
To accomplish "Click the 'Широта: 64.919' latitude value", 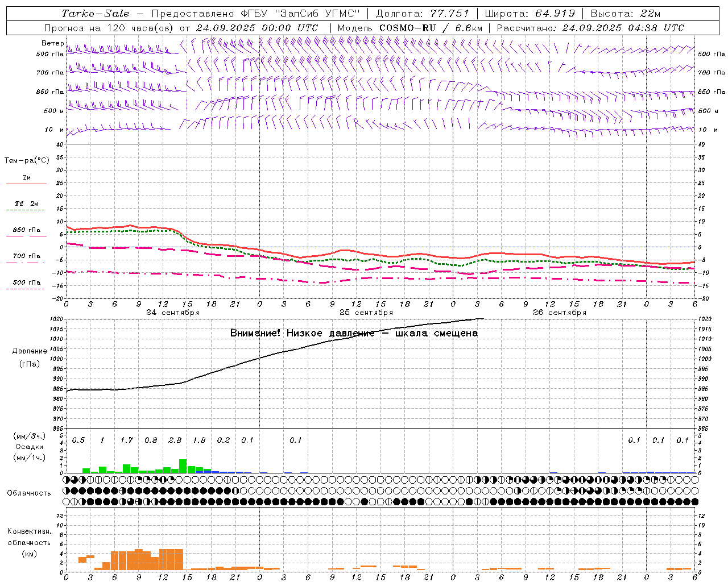I will coord(530,14).
